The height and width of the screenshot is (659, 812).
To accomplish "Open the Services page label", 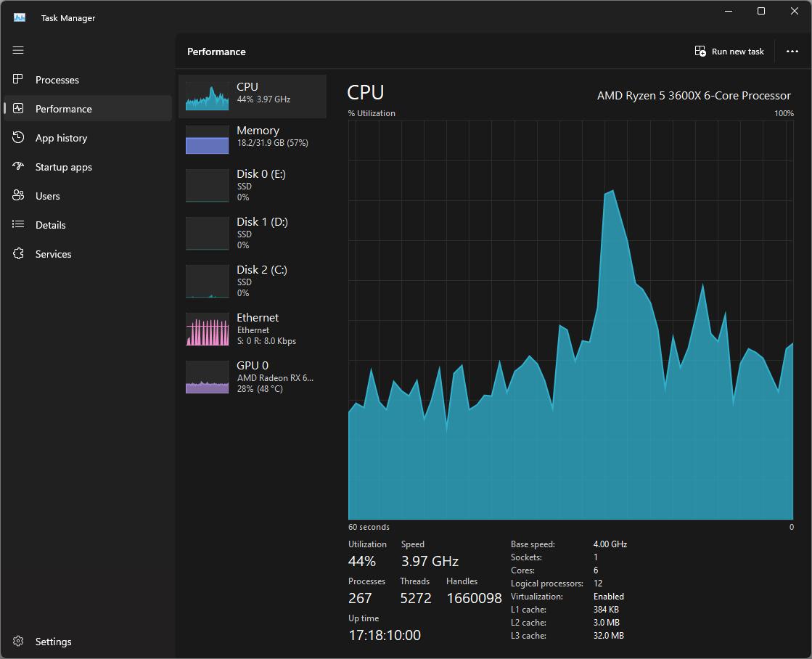I will (54, 254).
